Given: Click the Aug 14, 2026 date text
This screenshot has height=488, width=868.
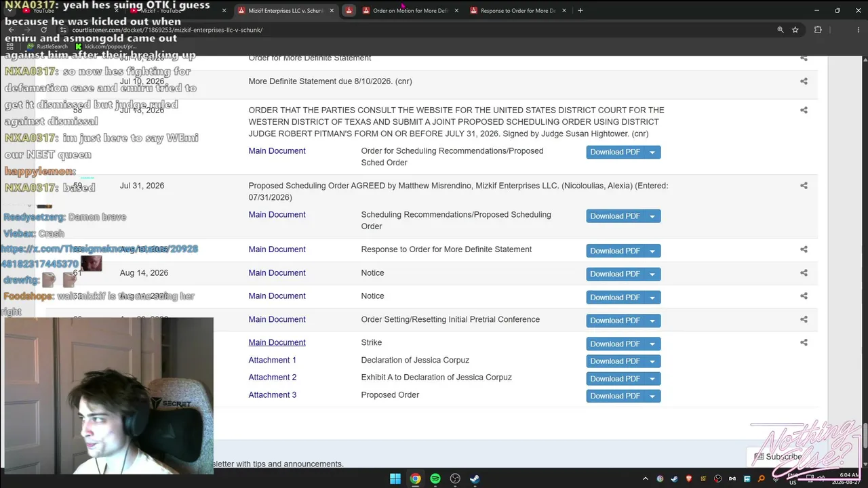Looking at the screenshot, I should tap(144, 273).
